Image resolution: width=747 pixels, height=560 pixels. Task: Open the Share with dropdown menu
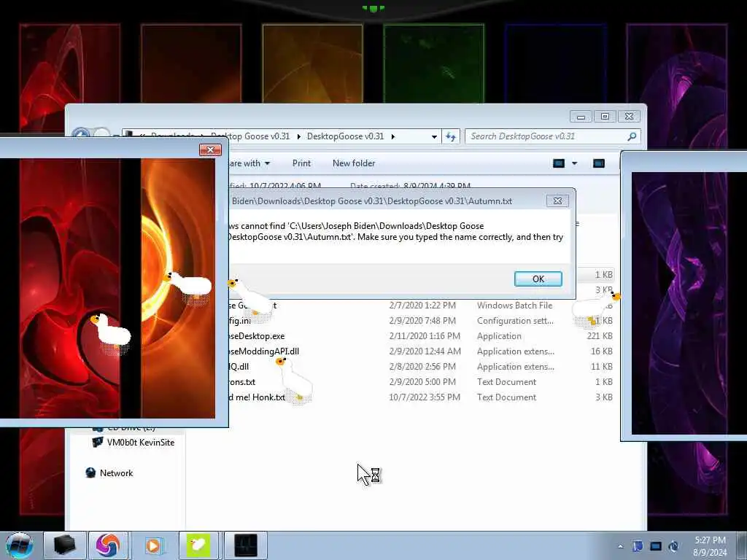pyautogui.click(x=248, y=163)
